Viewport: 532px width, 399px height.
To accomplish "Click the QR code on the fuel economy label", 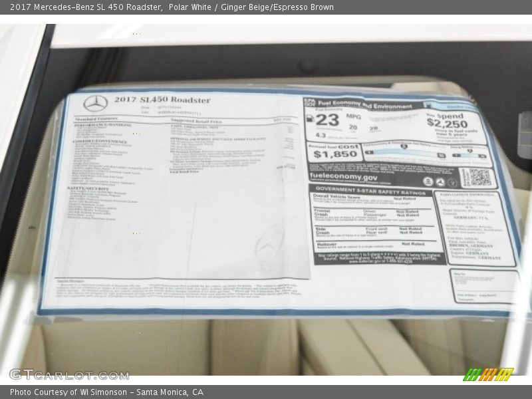I will [479, 178].
